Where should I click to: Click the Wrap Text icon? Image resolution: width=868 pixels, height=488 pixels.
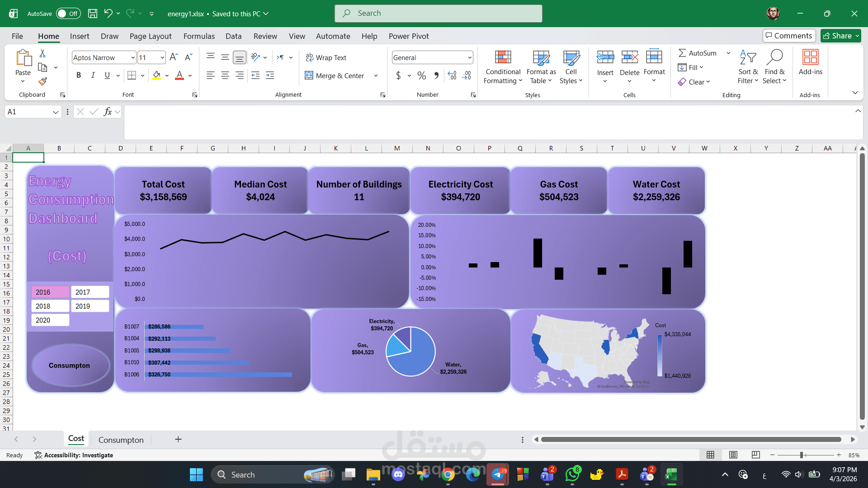[310, 57]
